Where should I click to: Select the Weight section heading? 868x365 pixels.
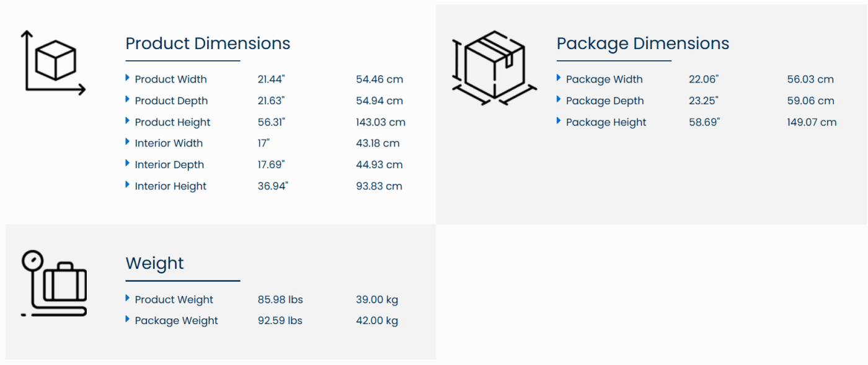coord(155,263)
